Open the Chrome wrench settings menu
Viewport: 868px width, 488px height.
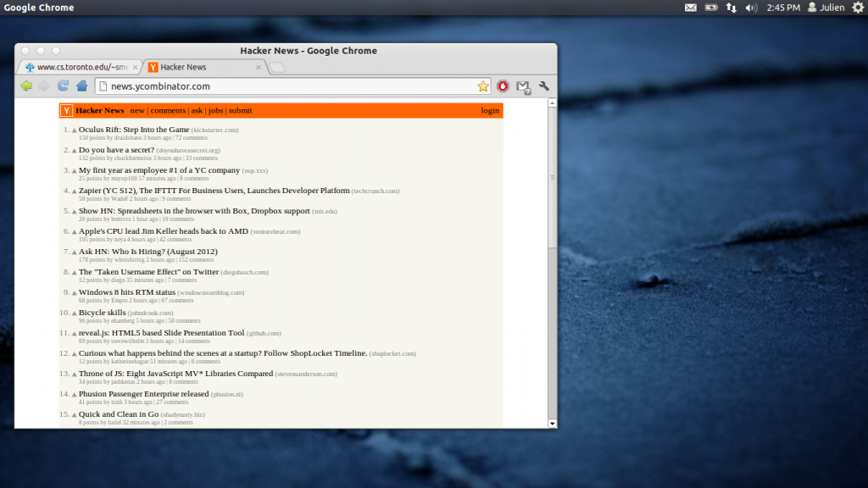click(x=544, y=86)
